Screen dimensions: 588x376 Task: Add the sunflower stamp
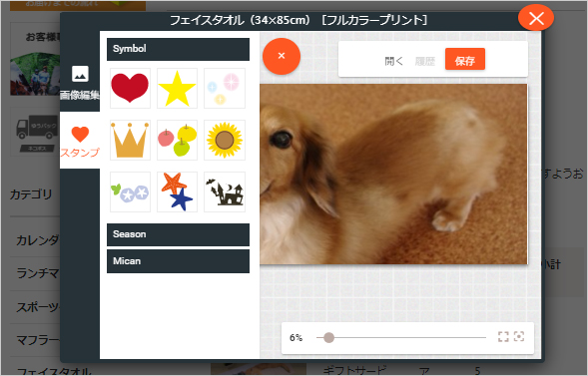(225, 140)
